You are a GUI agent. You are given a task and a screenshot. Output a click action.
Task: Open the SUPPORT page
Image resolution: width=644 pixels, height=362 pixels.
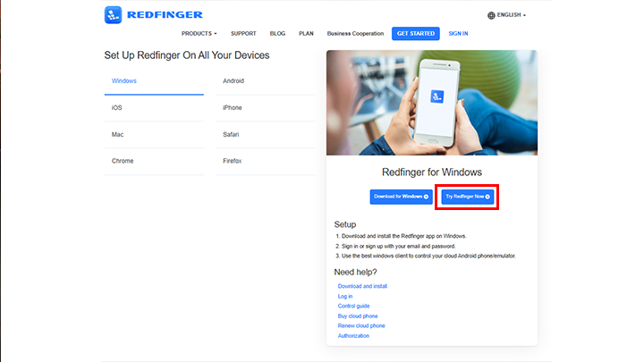(x=243, y=34)
